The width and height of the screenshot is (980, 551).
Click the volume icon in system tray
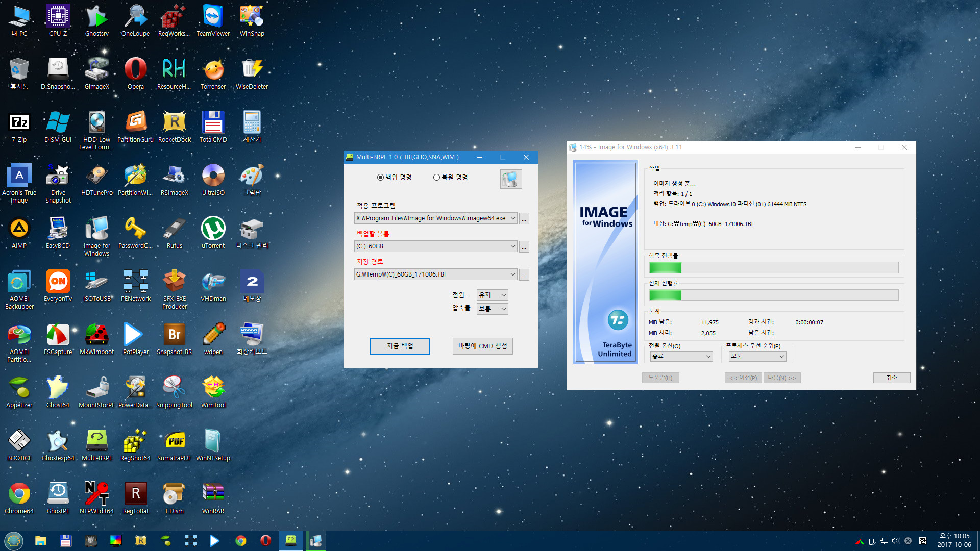(896, 541)
